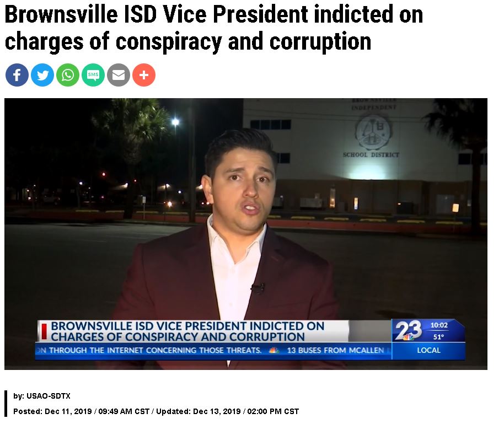Click the red marker beside banner headline
The height and width of the screenshot is (424, 504).
pyautogui.click(x=44, y=331)
